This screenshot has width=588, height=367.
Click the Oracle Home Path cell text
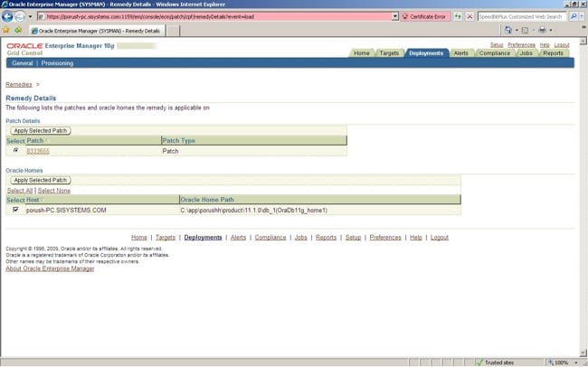[x=254, y=211]
